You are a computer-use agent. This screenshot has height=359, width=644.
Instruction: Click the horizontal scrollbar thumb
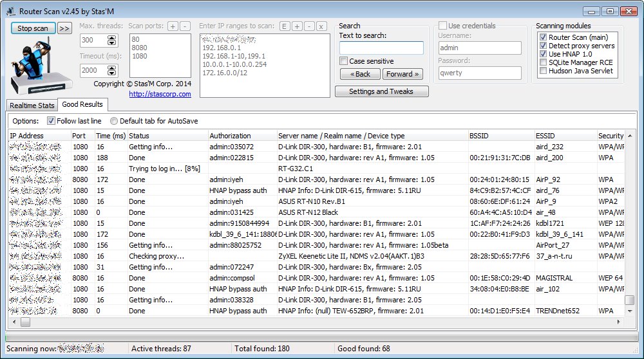click(x=26, y=322)
